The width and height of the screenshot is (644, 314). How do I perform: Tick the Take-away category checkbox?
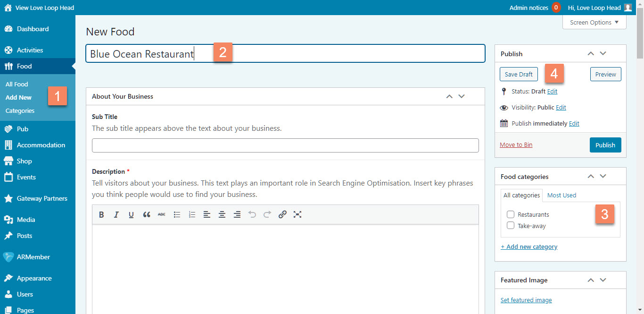pos(511,226)
